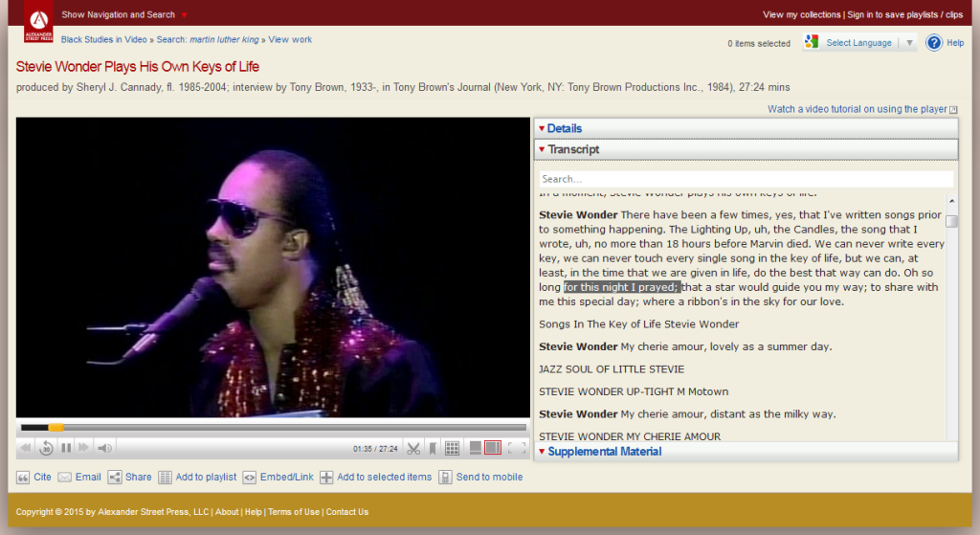Image resolution: width=980 pixels, height=535 pixels.
Task: Go to Black Studies in Video breadcrumb
Action: click(103, 39)
